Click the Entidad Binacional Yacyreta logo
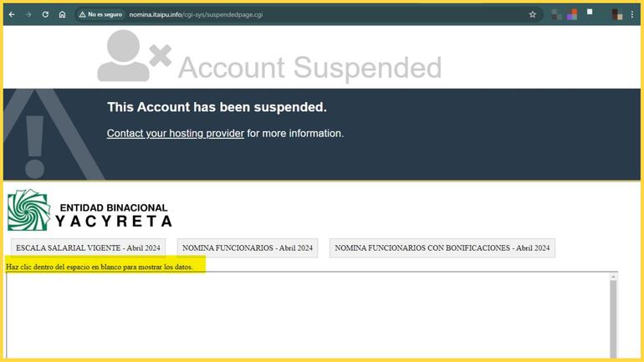This screenshot has height=362, width=644. click(89, 210)
